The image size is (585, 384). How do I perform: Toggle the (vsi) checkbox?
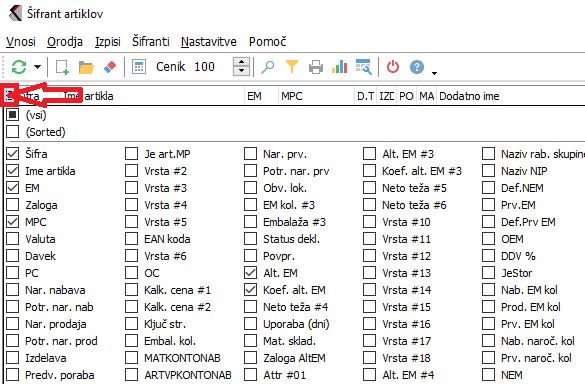[13, 115]
